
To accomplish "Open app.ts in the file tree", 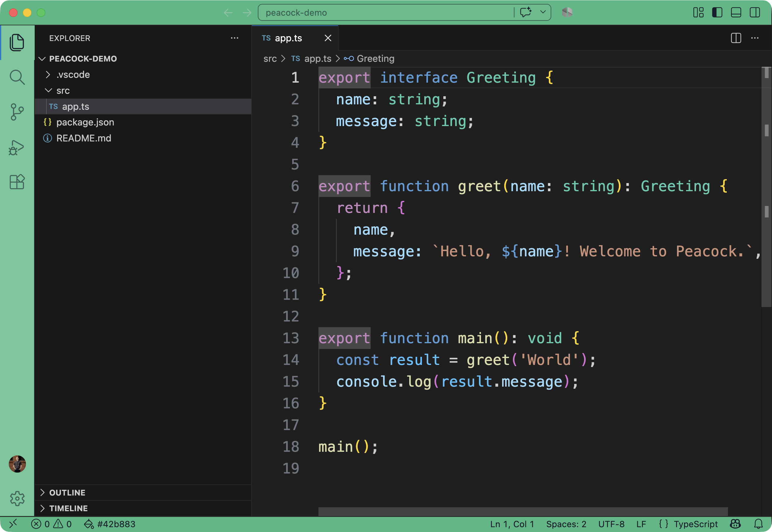I will [x=143, y=106].
